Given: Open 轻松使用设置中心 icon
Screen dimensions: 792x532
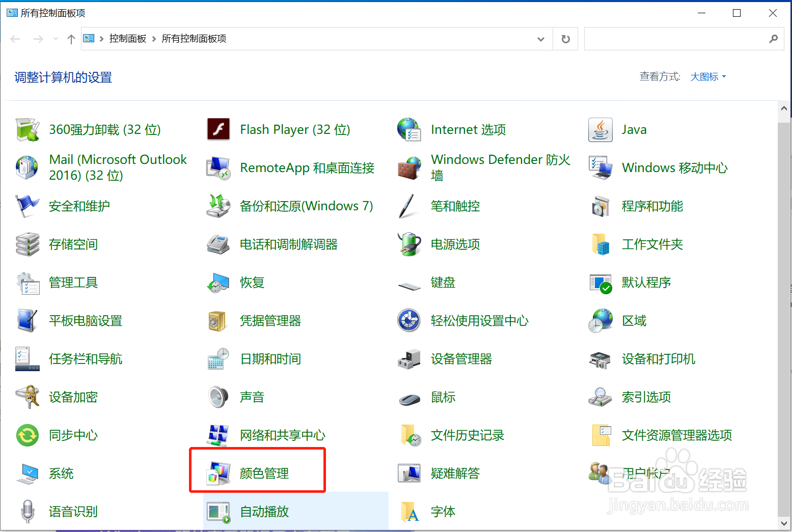Looking at the screenshot, I should [409, 321].
